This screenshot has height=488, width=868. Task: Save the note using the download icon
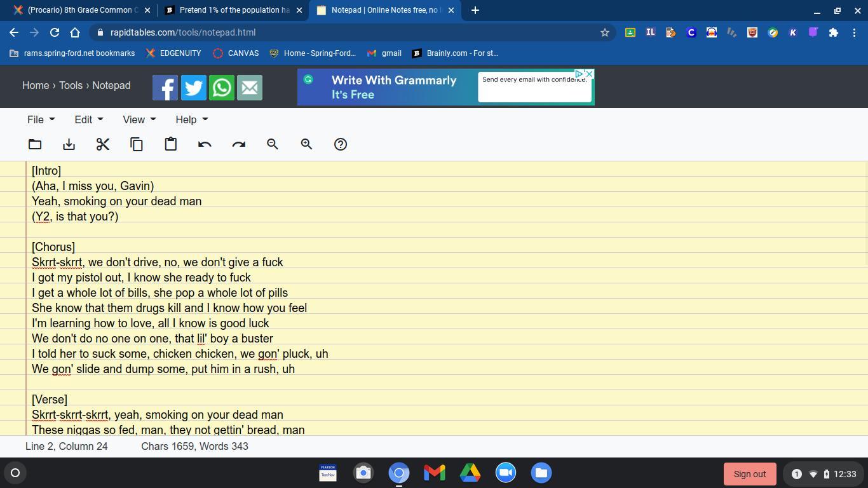click(x=69, y=144)
